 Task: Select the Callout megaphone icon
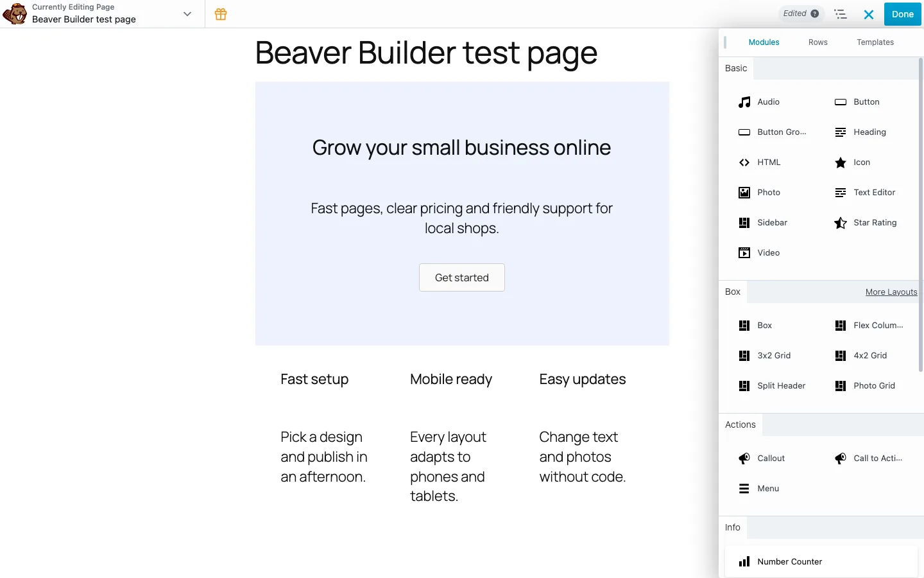coord(744,459)
